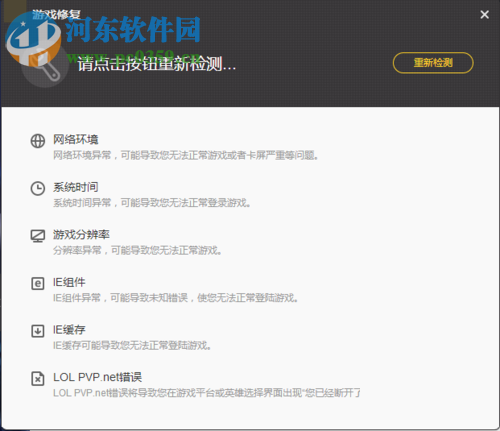Select the LOL PVP.net错误 title
Screen dimensions: 500x431
[x=98, y=377]
